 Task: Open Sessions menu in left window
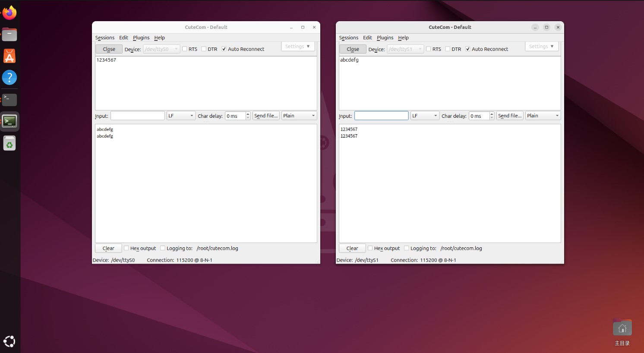pos(105,38)
